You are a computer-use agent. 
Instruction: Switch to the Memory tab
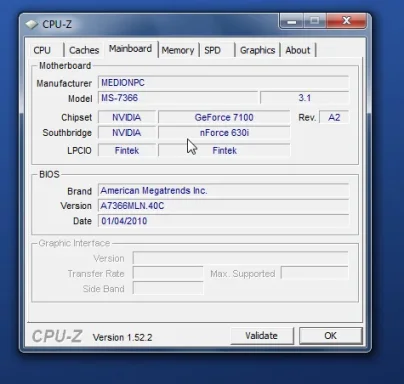(178, 50)
